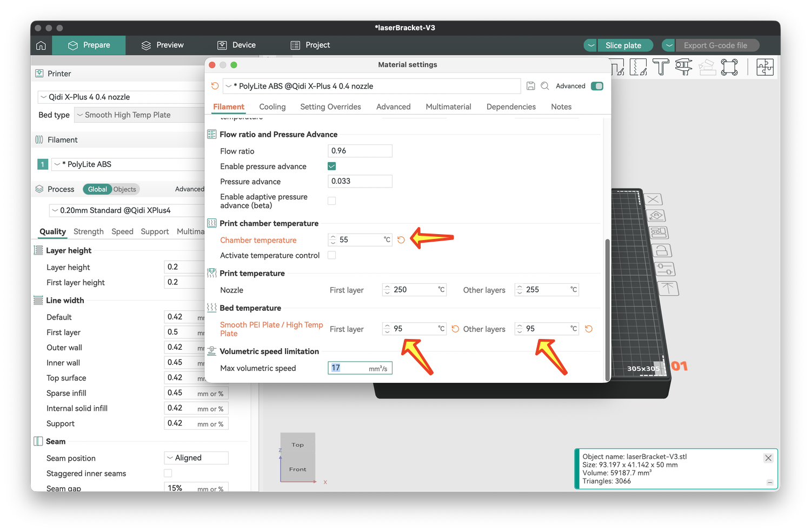Open the Seam position Aligned dropdown
The width and height of the screenshot is (811, 532).
pyautogui.click(x=196, y=458)
